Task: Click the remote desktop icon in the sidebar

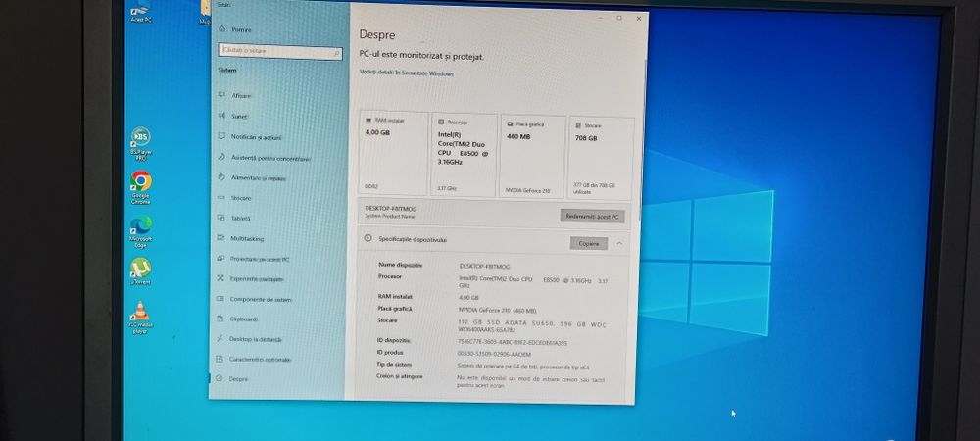Action: point(220,339)
